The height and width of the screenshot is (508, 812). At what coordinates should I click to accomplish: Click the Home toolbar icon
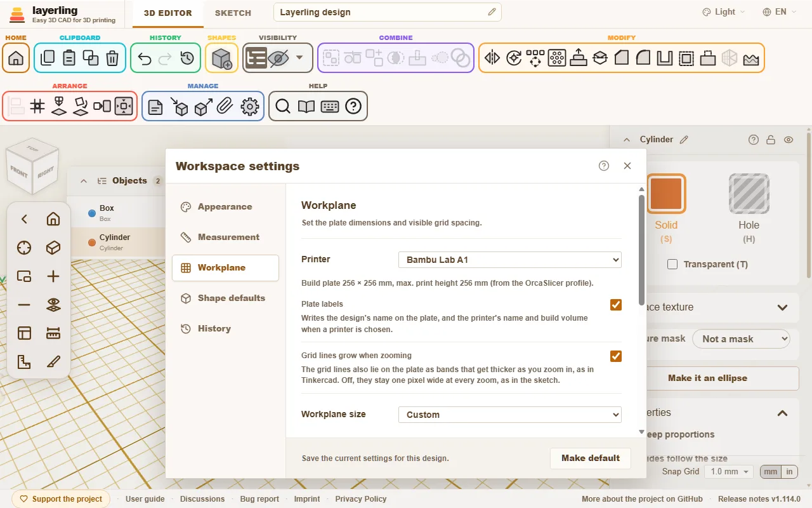(16, 58)
